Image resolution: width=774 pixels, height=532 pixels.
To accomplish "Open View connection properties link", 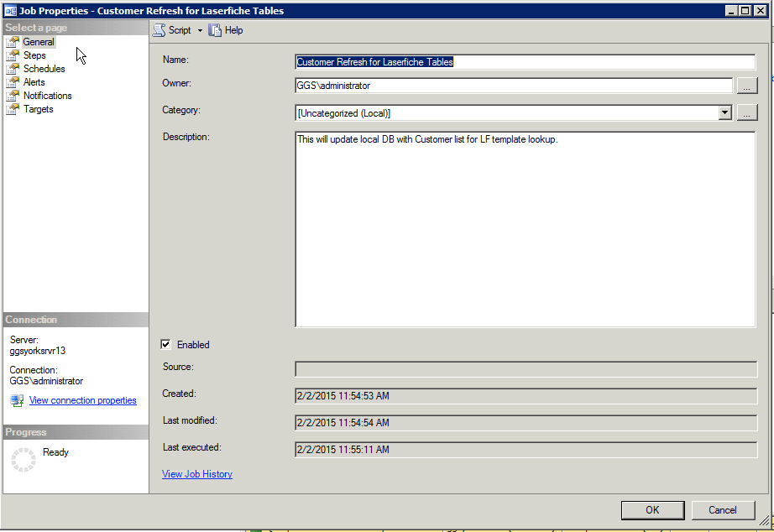I will pyautogui.click(x=83, y=400).
